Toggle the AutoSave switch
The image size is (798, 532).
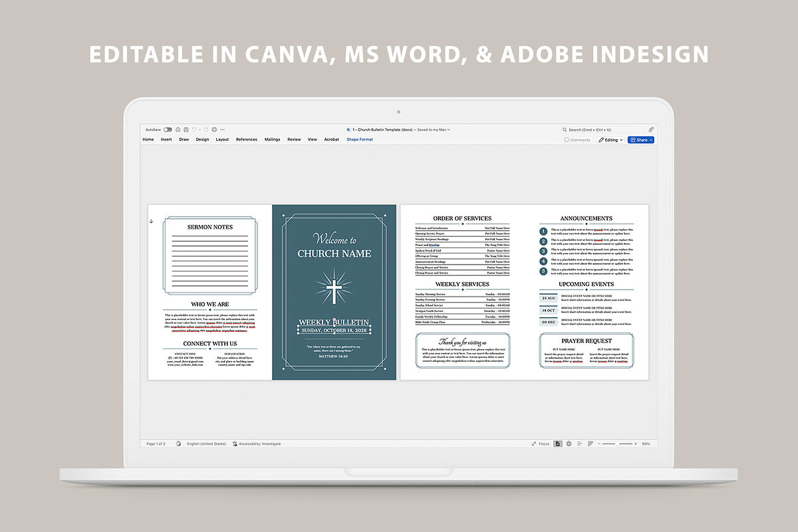[168, 130]
